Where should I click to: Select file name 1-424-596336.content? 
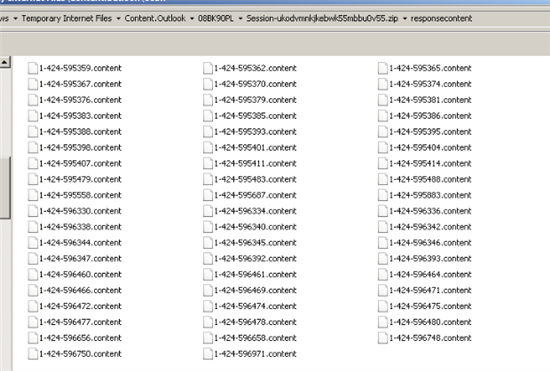pyautogui.click(x=430, y=211)
